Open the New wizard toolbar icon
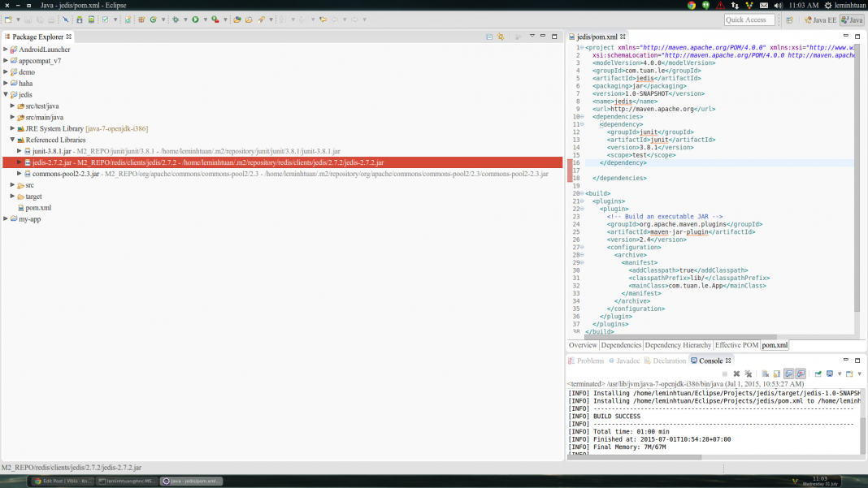The image size is (868, 488). tap(8, 18)
